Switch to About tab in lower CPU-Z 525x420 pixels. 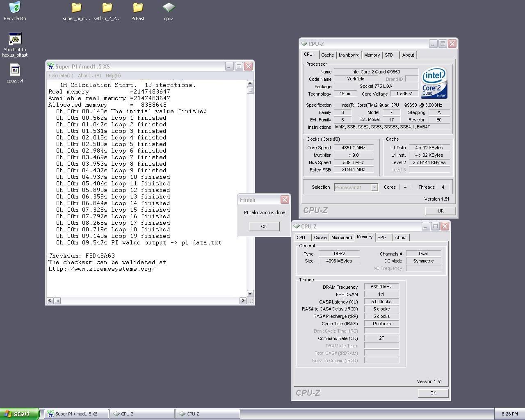click(401, 237)
